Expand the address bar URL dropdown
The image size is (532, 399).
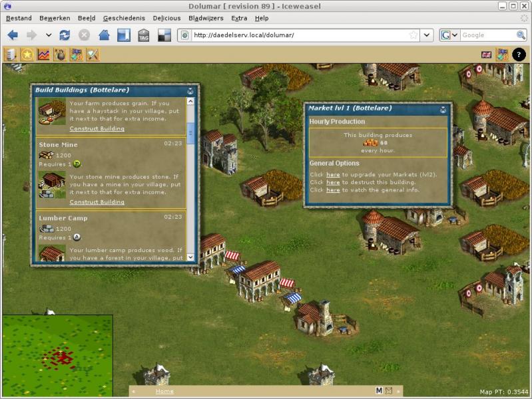427,35
